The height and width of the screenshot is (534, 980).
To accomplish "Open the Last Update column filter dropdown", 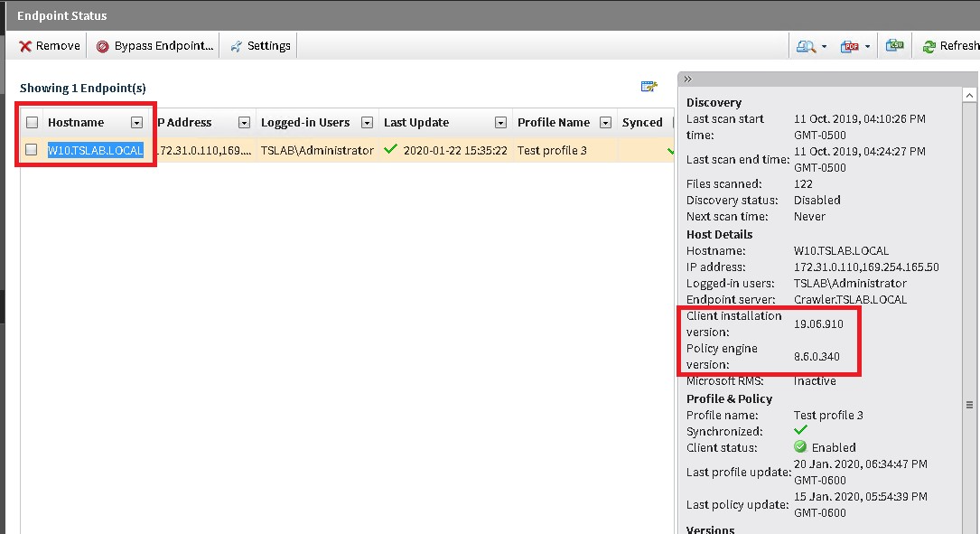I will click(500, 123).
